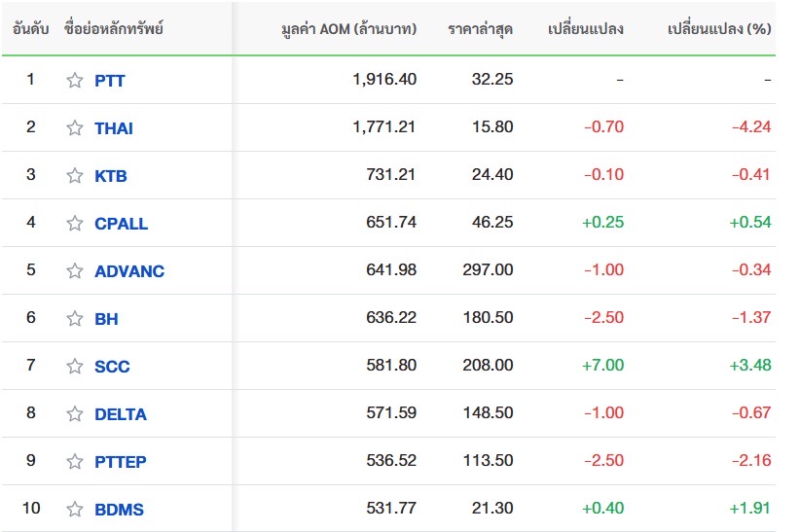
Task: Click the ราคาล่าสุด column header
Action: pyautogui.click(x=481, y=29)
